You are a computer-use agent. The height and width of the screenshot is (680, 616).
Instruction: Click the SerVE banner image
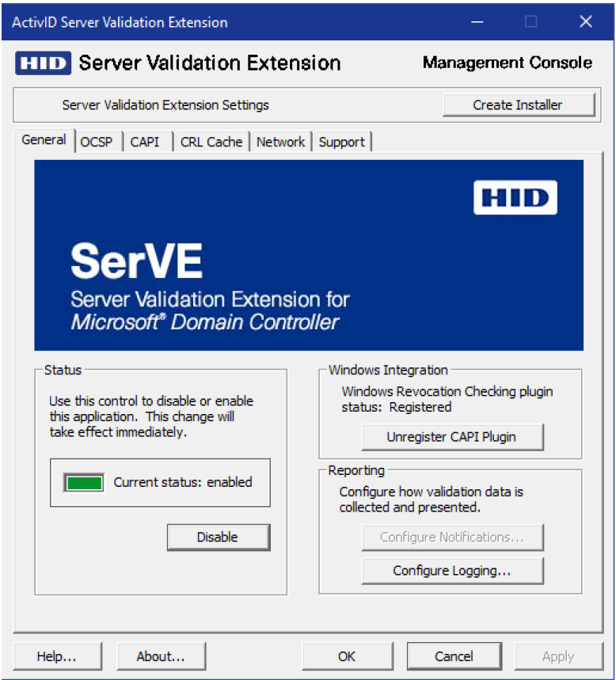click(309, 255)
